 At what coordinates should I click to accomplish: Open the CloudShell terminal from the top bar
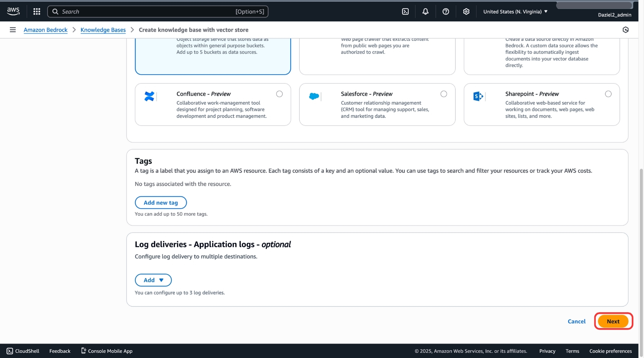405,11
